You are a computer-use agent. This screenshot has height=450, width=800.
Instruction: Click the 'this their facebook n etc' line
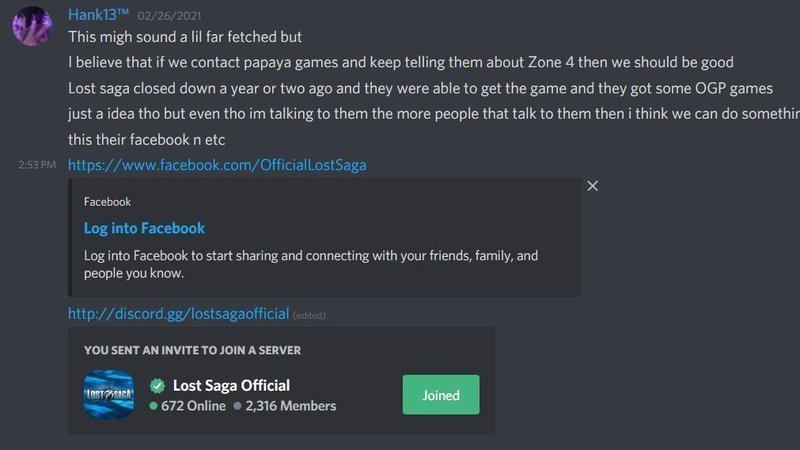tap(148, 139)
